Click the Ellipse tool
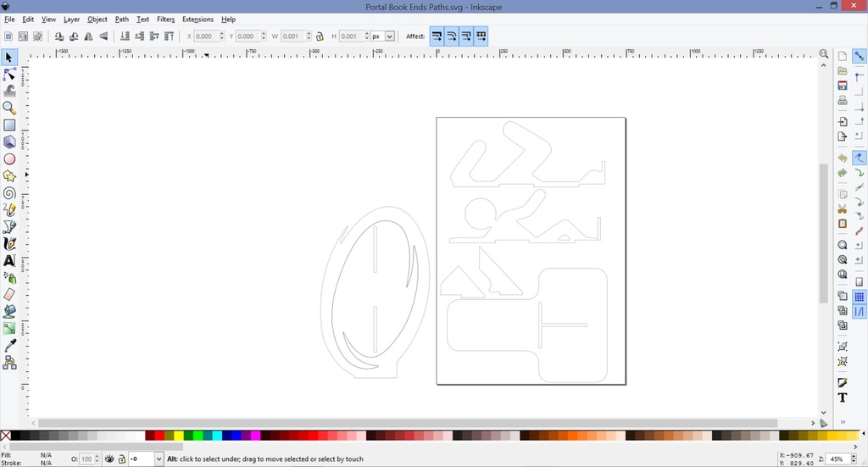 click(x=9, y=158)
